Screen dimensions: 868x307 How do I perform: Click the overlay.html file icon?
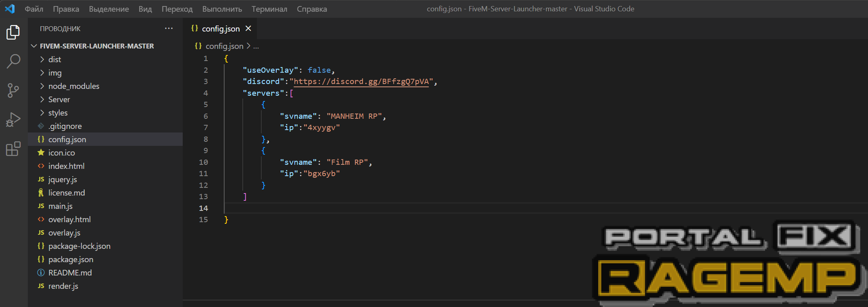[x=41, y=219]
